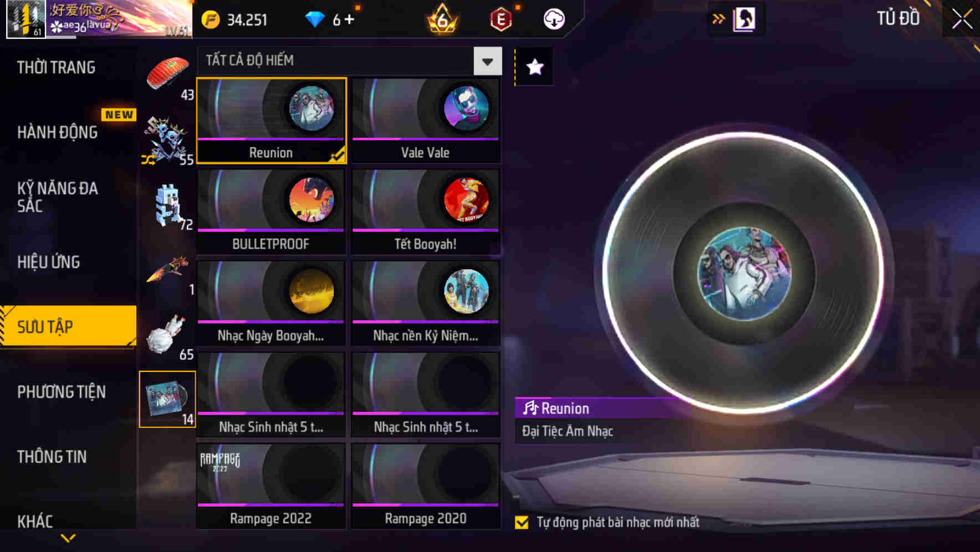
Task: Open the Phương Tiện section
Action: point(61,392)
